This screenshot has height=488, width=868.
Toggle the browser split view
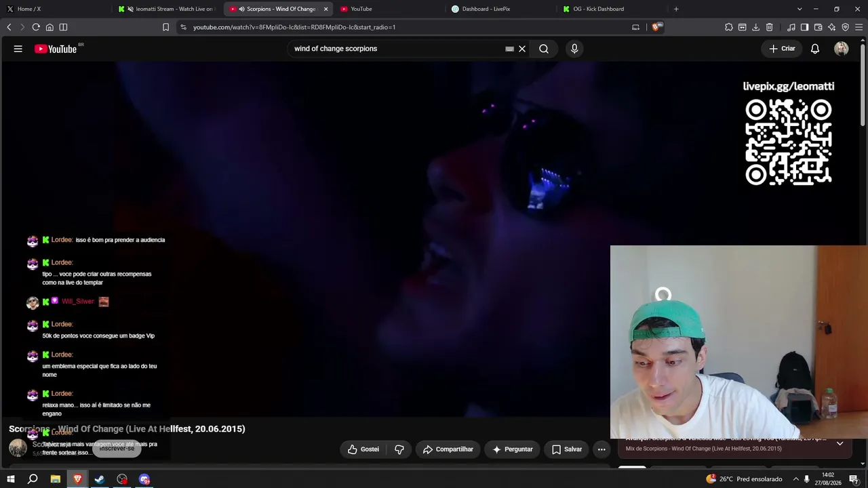pyautogui.click(x=63, y=27)
